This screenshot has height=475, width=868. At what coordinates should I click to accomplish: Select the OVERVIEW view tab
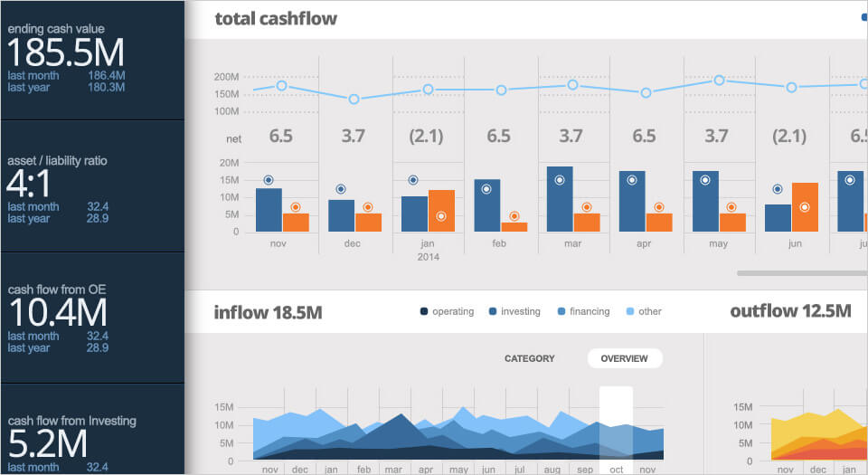(x=624, y=358)
